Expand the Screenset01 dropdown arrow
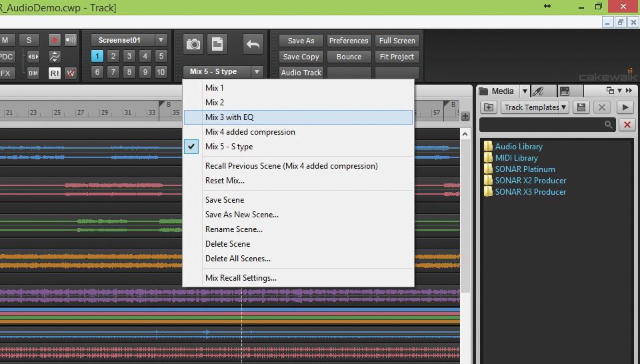 [x=161, y=40]
